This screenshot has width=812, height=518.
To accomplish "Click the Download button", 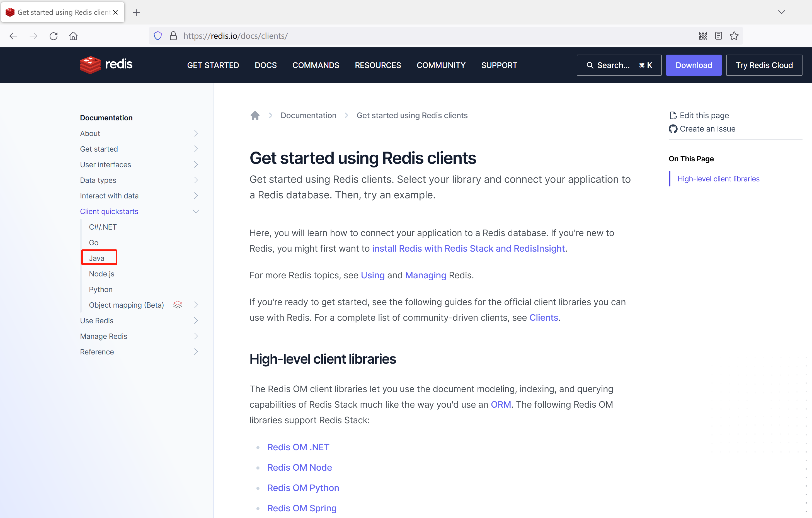I will coord(693,65).
